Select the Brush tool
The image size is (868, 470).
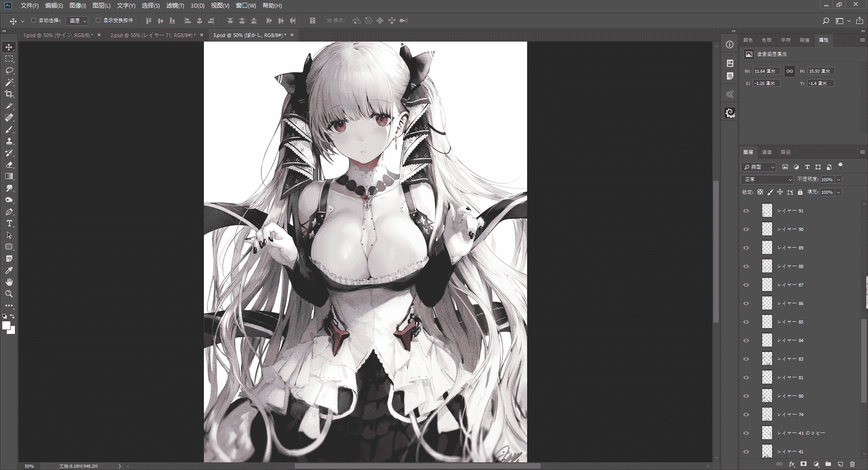(9, 130)
